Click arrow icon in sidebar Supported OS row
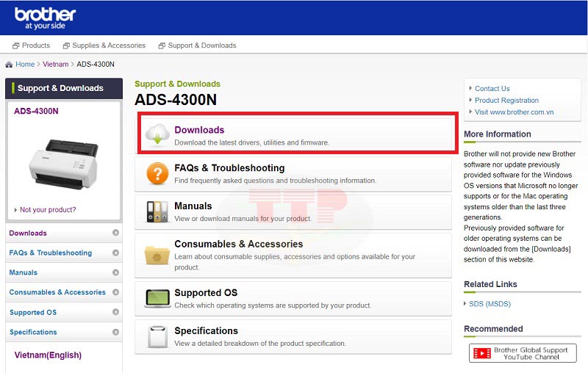 (115, 312)
